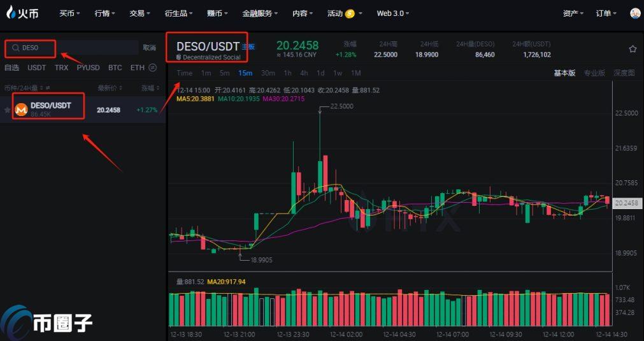Screen dimensions: 644x341
Task: Expand the 买币 menu
Action: point(69,13)
